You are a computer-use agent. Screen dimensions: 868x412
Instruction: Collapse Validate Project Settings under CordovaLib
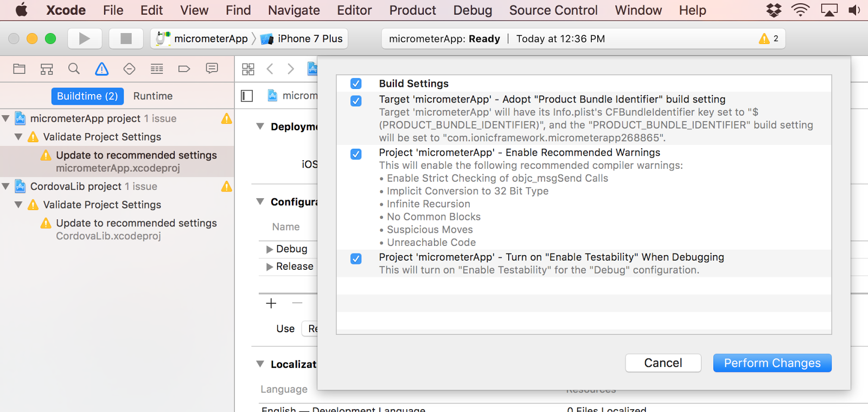pos(18,205)
